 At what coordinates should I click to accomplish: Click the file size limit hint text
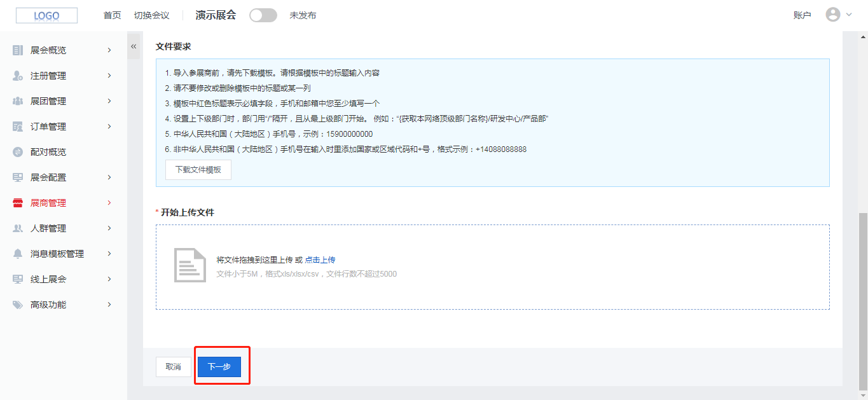(307, 274)
